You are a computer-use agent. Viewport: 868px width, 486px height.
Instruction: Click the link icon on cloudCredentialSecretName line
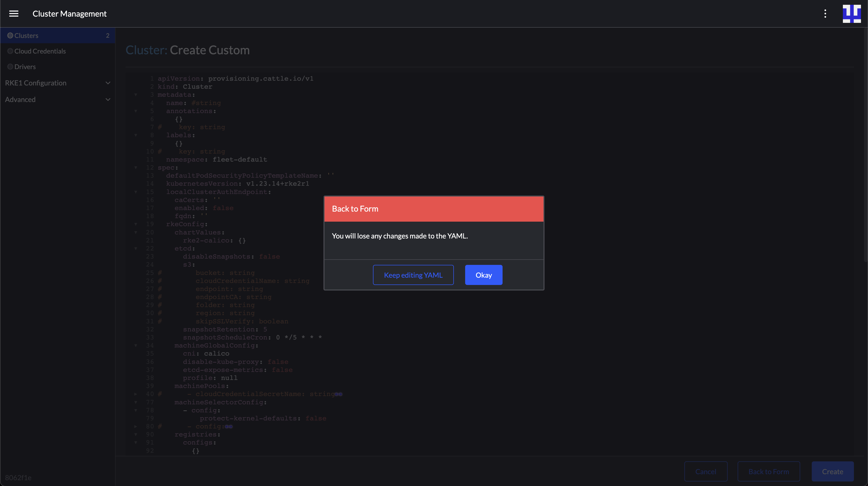(338, 394)
